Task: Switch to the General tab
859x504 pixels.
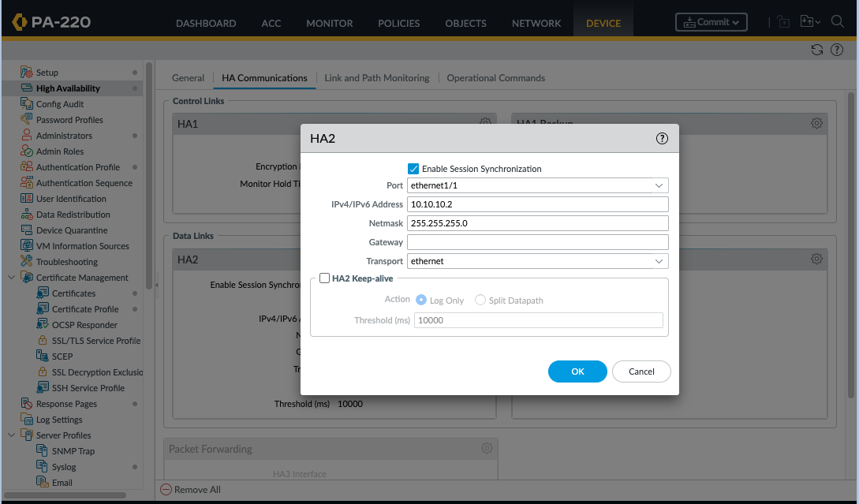Action: click(x=188, y=78)
